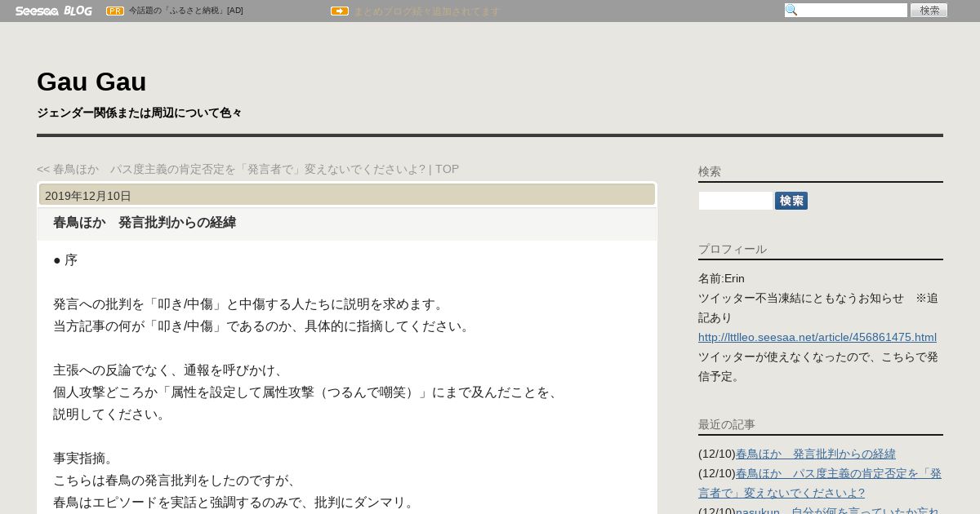Click the profile name text 名前:Erin

click(721, 278)
